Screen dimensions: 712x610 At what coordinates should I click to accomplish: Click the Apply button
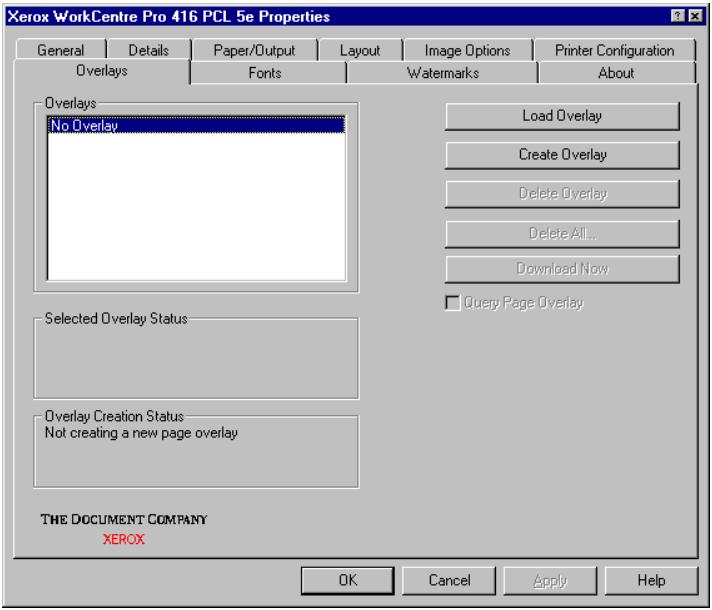click(x=550, y=580)
